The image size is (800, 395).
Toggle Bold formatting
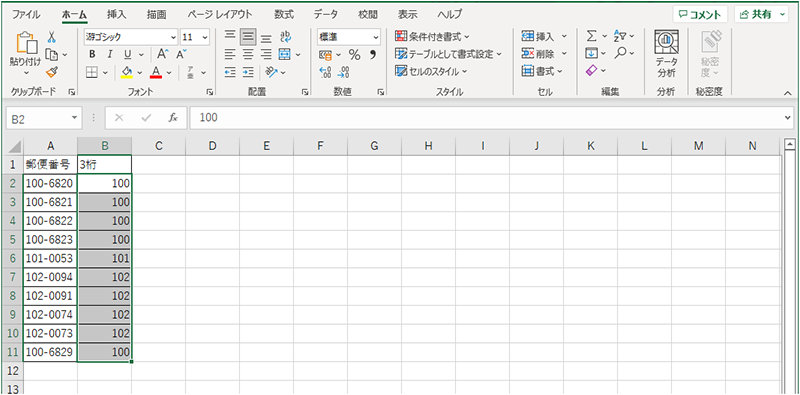(92, 54)
